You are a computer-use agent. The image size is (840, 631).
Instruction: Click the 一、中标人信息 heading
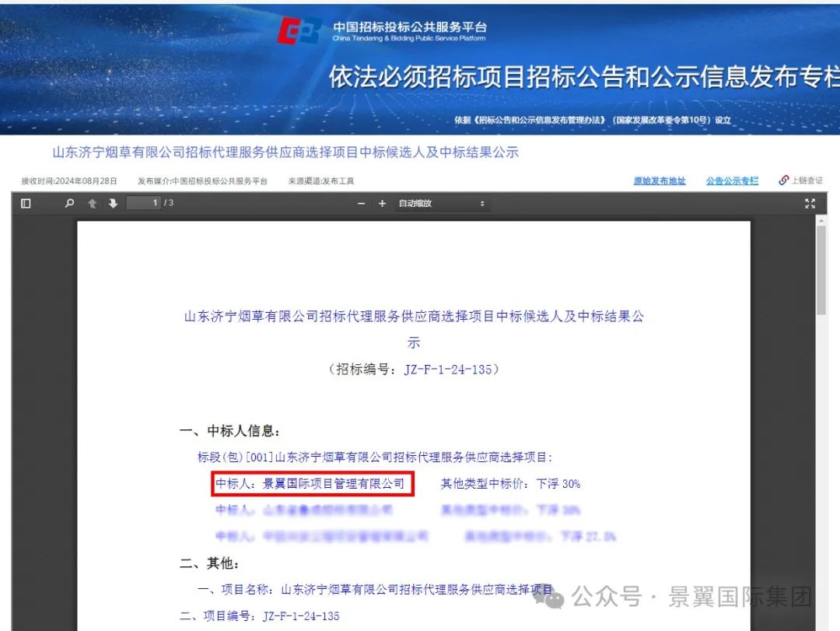click(229, 431)
